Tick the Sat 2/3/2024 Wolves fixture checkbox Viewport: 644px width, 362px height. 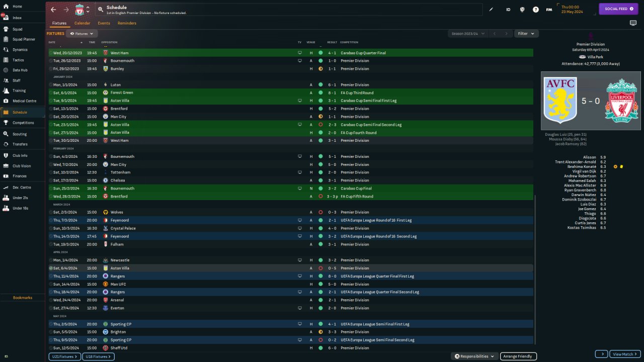(51, 212)
